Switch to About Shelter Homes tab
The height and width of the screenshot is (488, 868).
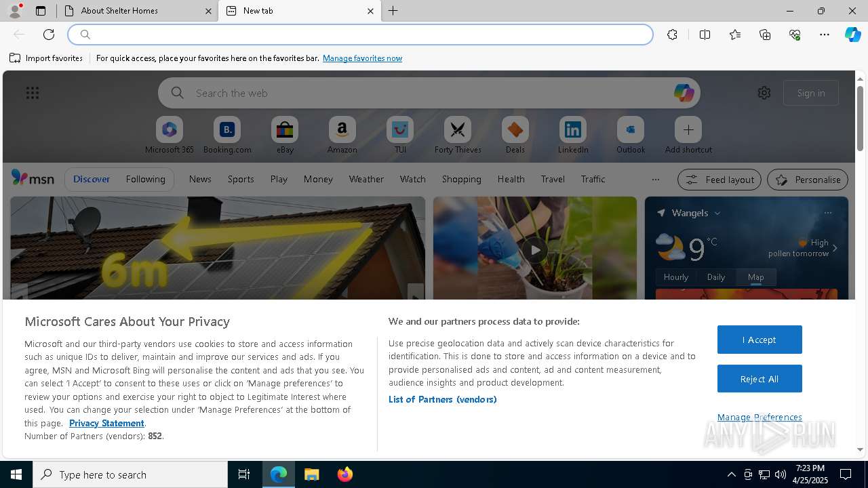point(138,11)
